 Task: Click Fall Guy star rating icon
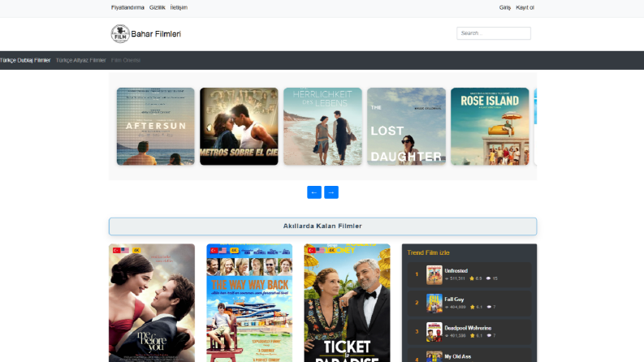(x=473, y=307)
